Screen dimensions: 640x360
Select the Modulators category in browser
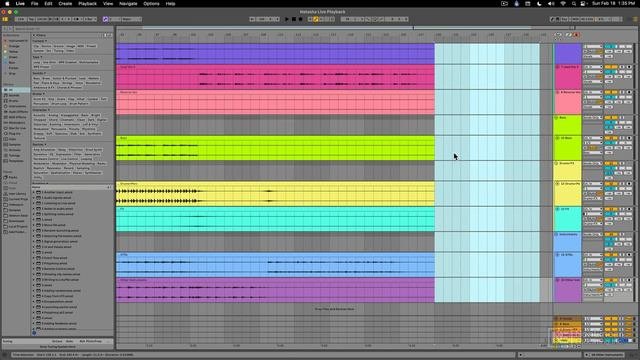tap(17, 123)
